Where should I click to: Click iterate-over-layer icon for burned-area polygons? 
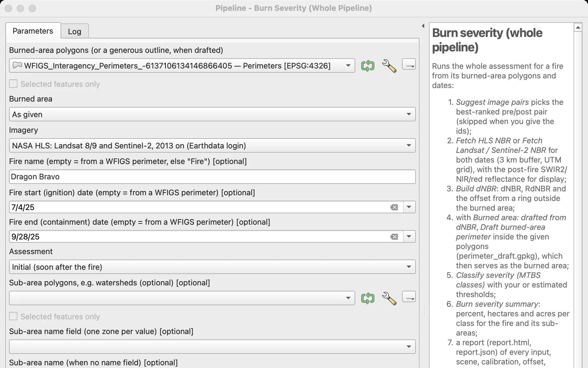[x=367, y=65]
